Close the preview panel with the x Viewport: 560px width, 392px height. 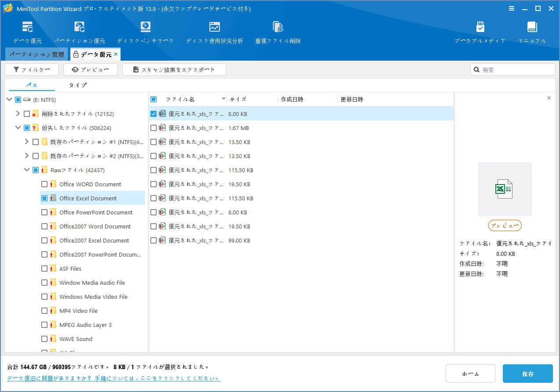tap(549, 98)
